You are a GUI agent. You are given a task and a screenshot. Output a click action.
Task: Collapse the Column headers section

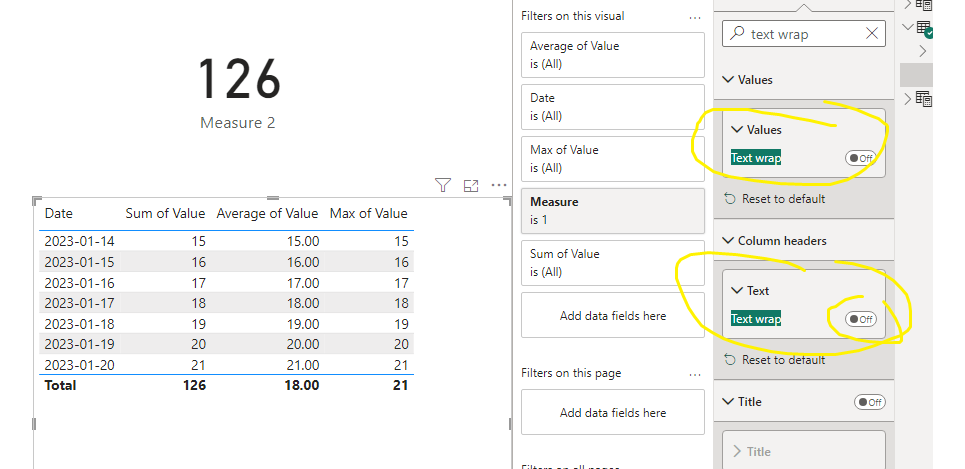tap(728, 241)
